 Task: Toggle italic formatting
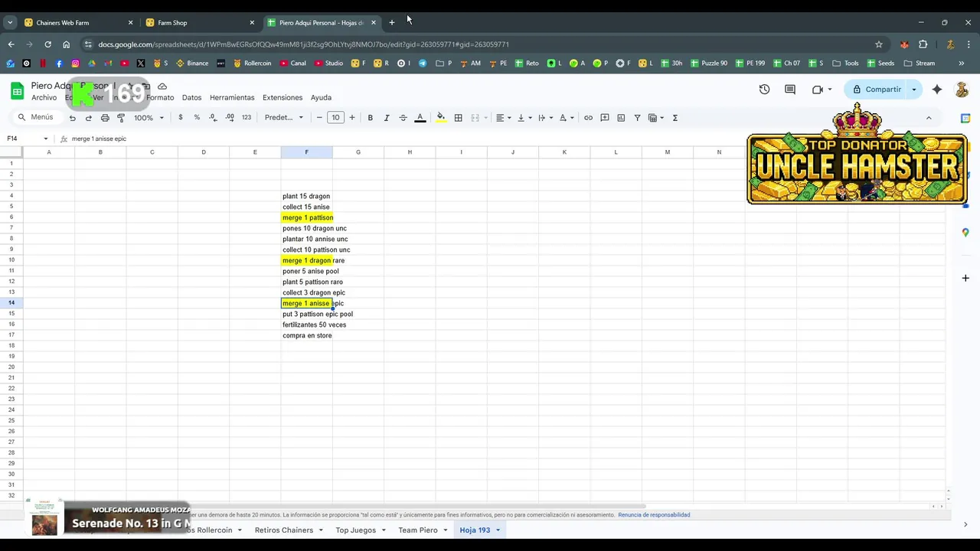pyautogui.click(x=387, y=118)
